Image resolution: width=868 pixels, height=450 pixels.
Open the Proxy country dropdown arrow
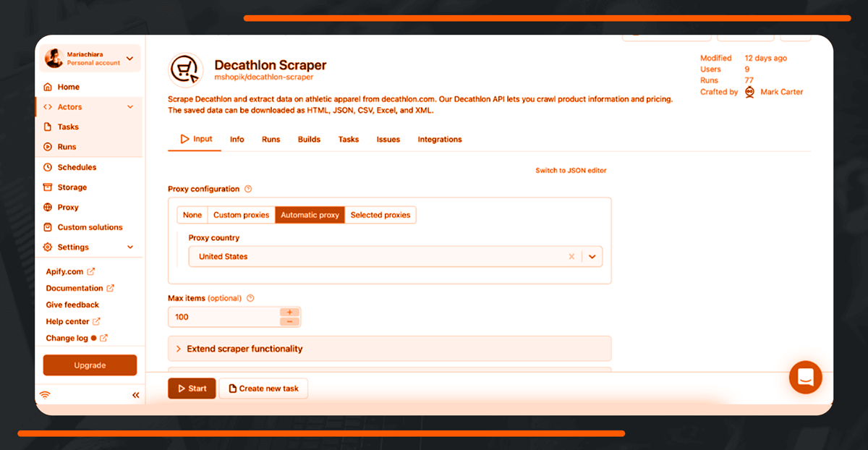tap(592, 257)
